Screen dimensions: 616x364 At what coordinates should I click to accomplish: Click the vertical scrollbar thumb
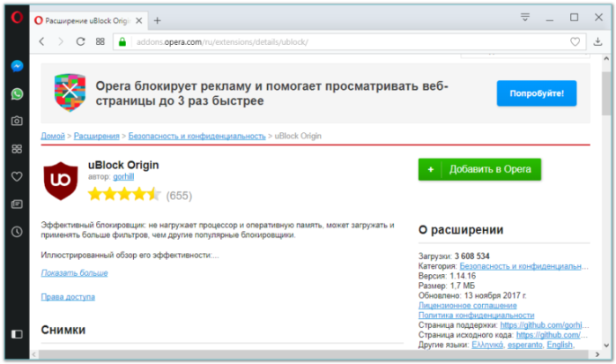pyautogui.click(x=606, y=93)
